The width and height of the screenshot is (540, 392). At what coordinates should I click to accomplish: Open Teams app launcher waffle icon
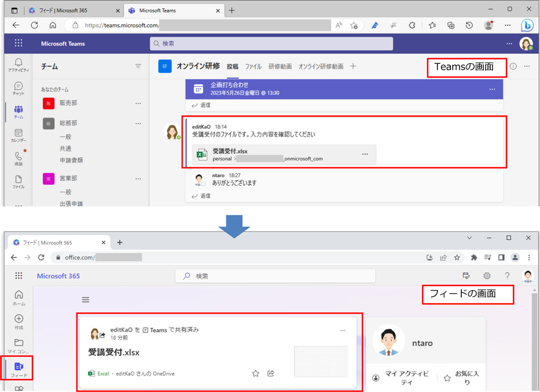tap(18, 43)
